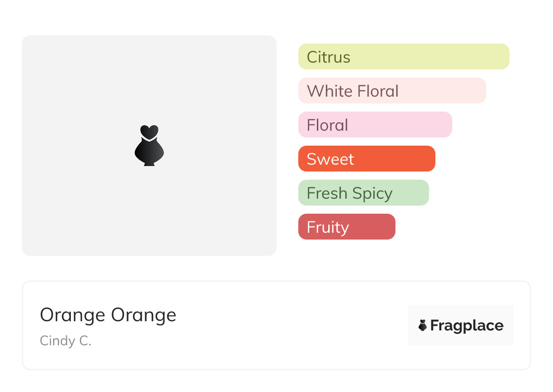
Task: Click the small bottle icon in Fragplace logo
Action: point(423,325)
